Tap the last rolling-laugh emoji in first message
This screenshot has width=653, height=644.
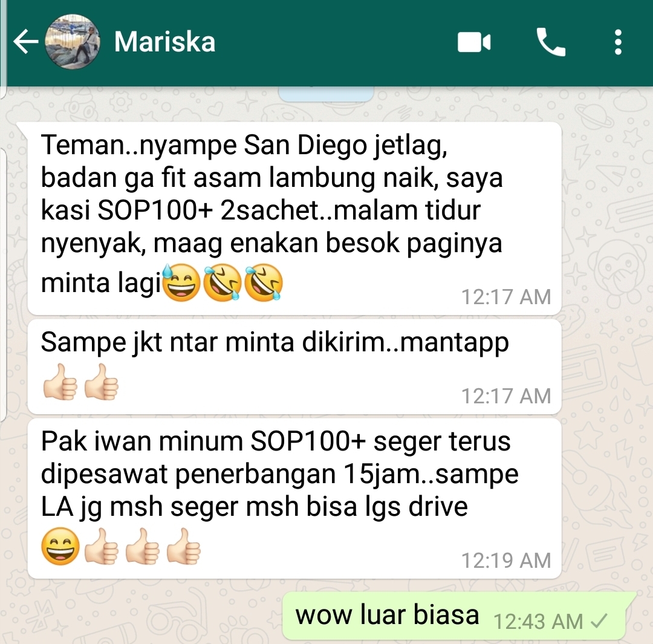point(263,282)
